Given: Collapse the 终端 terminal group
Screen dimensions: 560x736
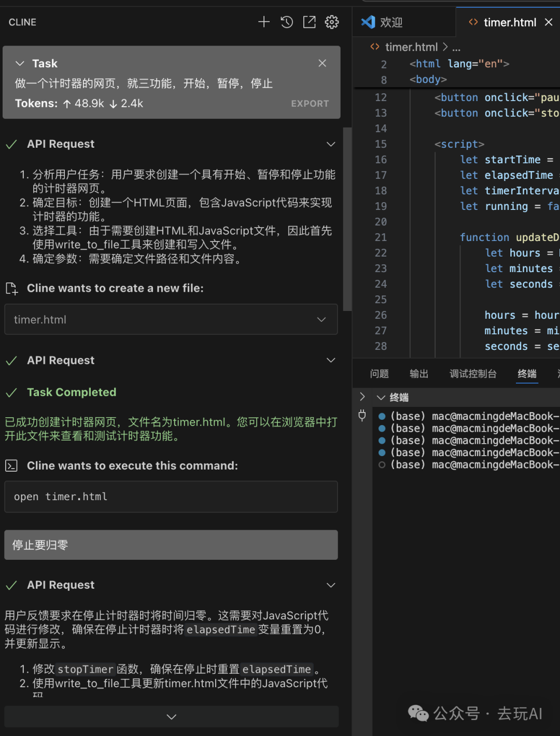Looking at the screenshot, I should click(381, 398).
